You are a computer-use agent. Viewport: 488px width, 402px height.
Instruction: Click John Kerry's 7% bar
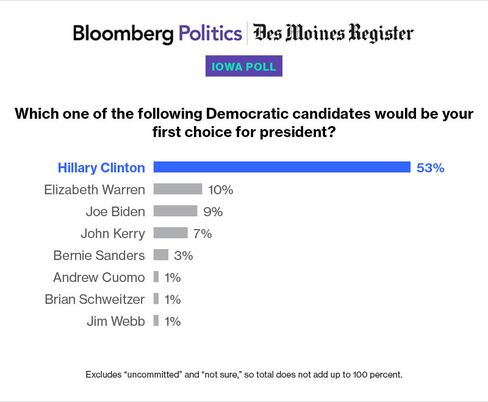[x=171, y=233]
